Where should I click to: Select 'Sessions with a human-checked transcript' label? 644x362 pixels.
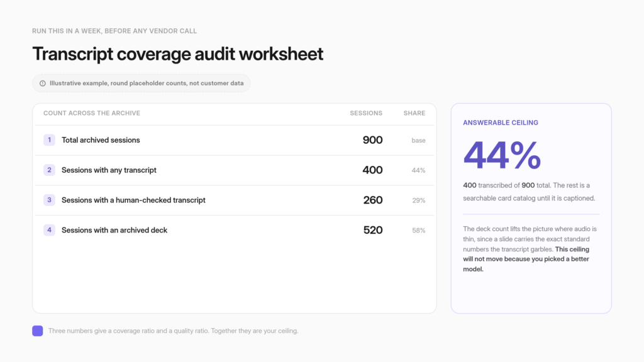(x=133, y=200)
